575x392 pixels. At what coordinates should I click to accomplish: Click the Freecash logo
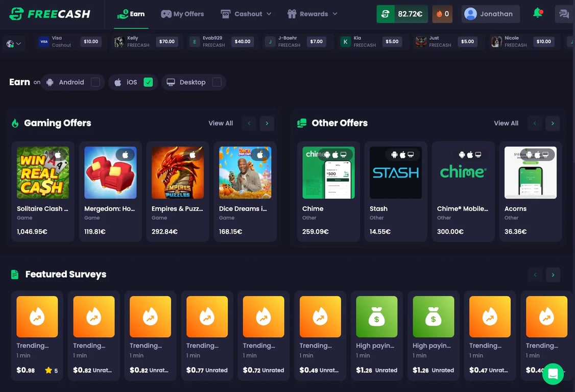click(50, 14)
